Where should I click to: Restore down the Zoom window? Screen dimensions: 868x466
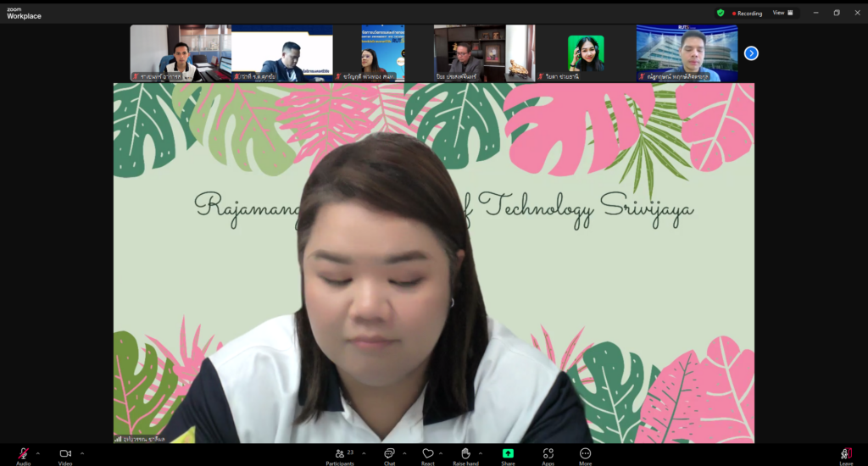pos(837,13)
